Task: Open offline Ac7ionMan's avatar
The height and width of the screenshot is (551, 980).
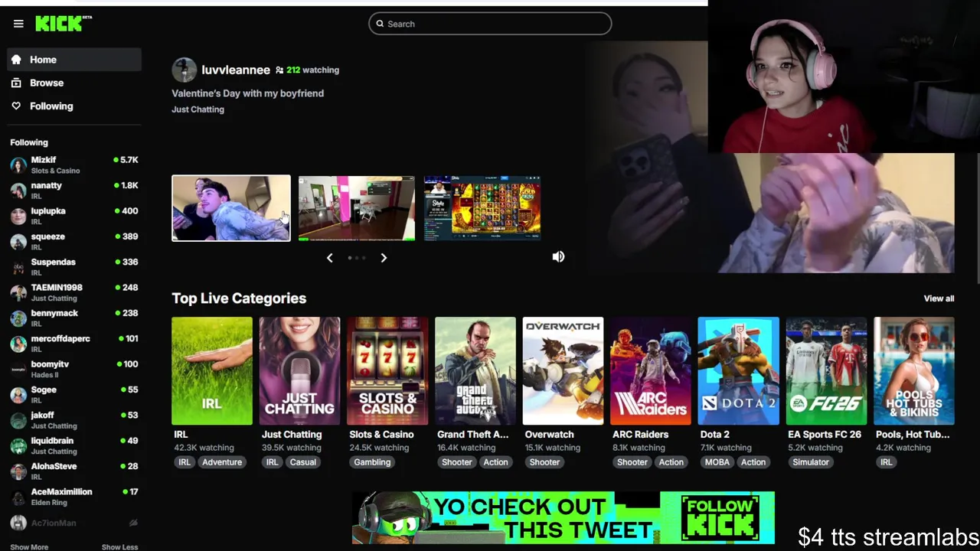Action: 18,523
